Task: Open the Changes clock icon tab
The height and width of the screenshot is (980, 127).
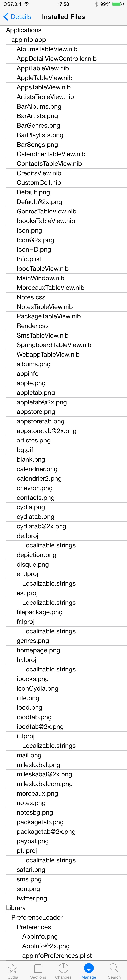Action: click(x=63, y=968)
